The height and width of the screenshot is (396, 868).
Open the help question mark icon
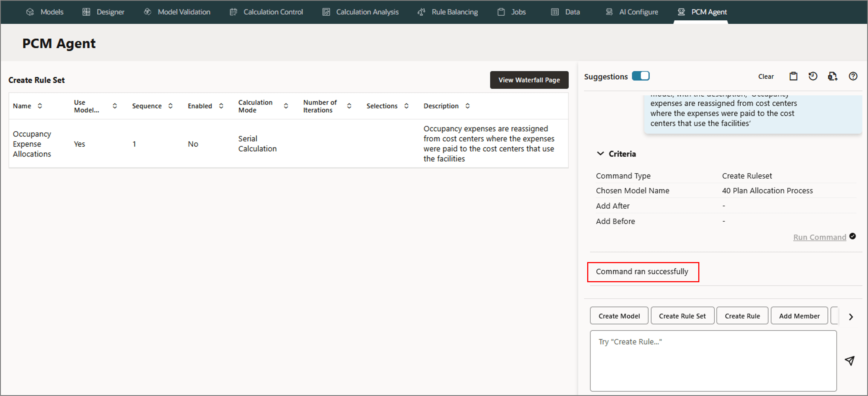click(x=853, y=76)
